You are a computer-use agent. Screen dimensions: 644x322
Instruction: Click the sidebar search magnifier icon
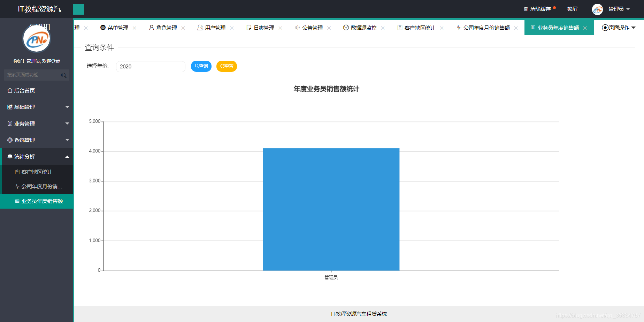(64, 75)
